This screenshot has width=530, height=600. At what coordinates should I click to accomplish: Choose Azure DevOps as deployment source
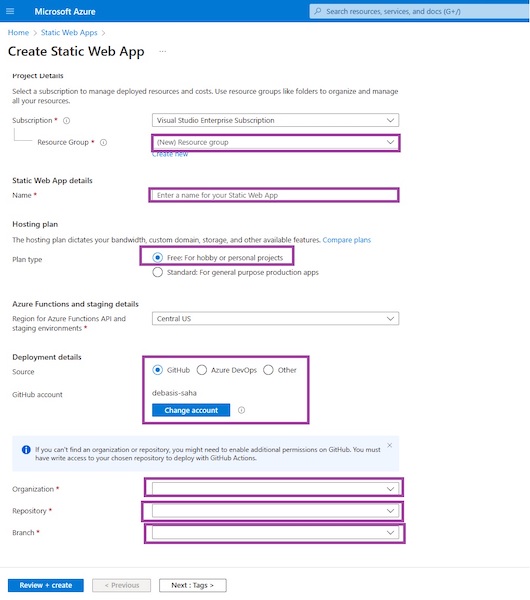[x=202, y=370]
